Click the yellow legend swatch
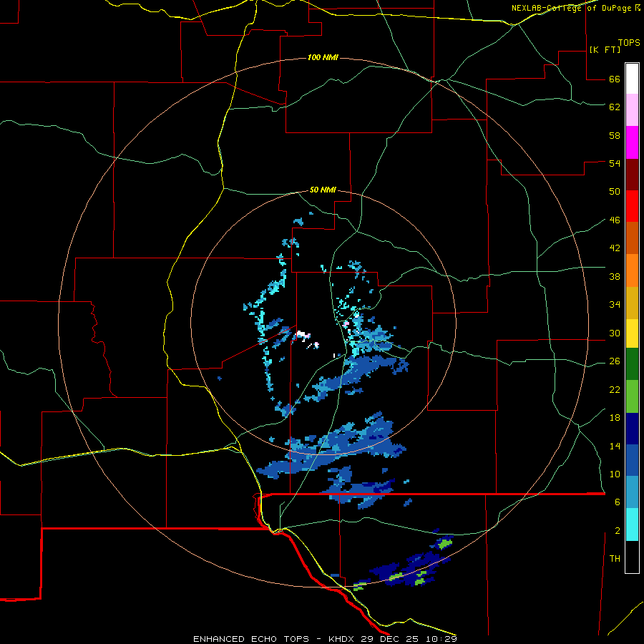Screen dimensions: 644x644 pyautogui.click(x=632, y=333)
